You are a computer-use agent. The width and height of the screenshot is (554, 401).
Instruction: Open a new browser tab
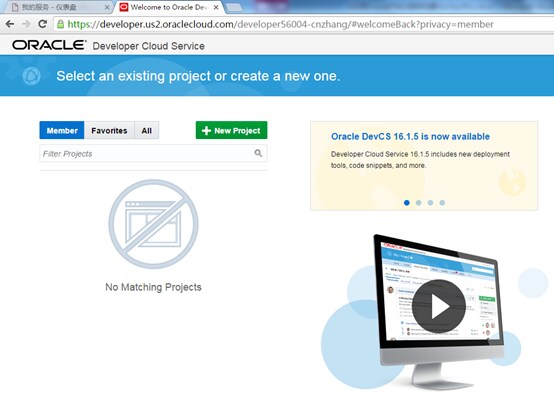tap(234, 7)
